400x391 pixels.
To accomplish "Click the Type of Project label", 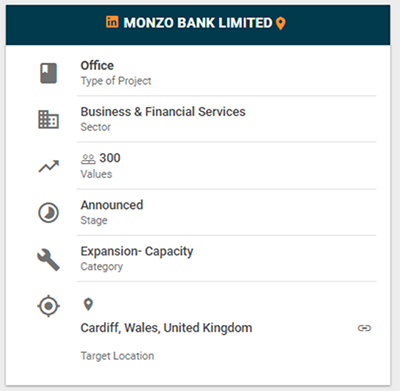I will coord(116,81).
